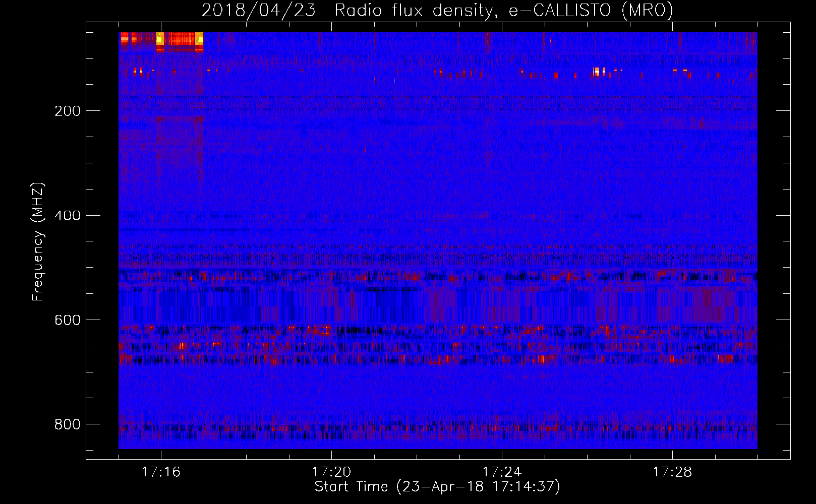The width and height of the screenshot is (816, 504).
Task: Click the 17:28 time tick label
Action: (x=672, y=472)
